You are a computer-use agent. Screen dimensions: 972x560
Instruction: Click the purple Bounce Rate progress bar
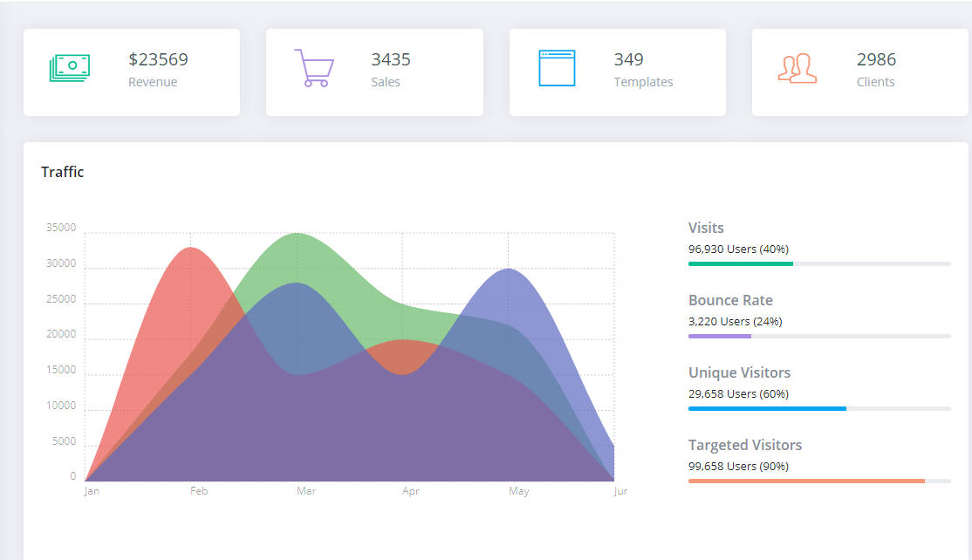click(719, 335)
